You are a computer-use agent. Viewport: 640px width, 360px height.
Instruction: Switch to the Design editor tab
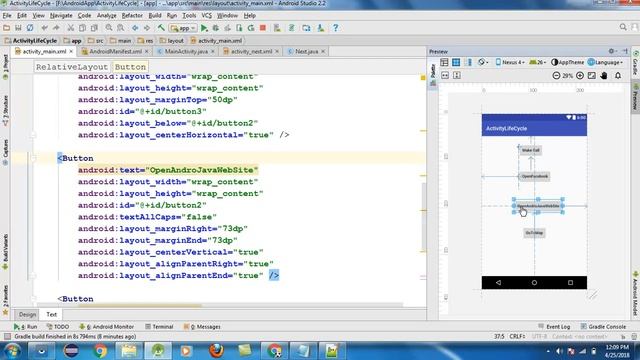pos(27,314)
